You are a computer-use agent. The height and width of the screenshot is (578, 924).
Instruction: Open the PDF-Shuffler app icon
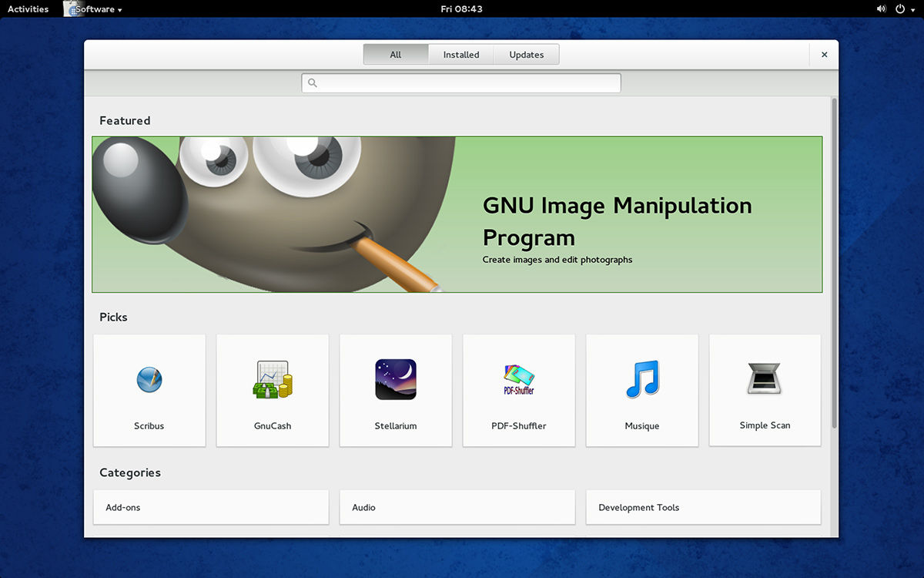(x=519, y=379)
